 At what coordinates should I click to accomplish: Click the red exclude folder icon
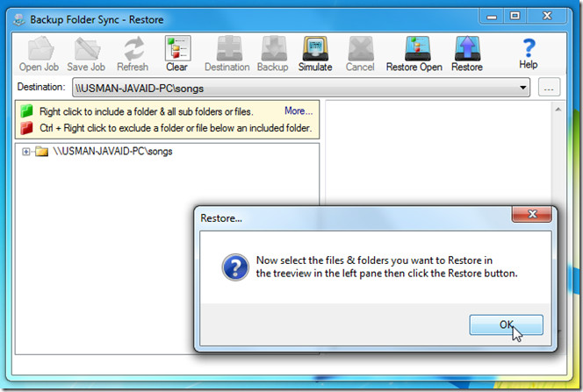click(26, 128)
